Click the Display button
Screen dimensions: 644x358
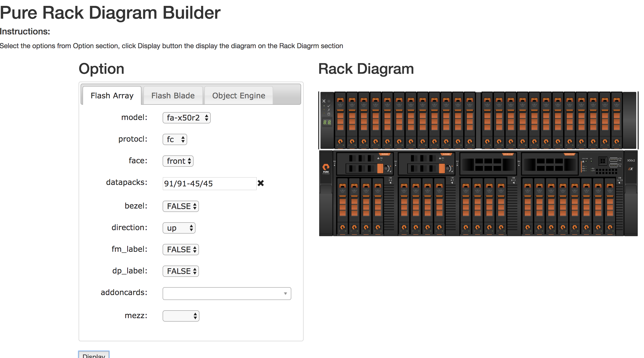94,355
